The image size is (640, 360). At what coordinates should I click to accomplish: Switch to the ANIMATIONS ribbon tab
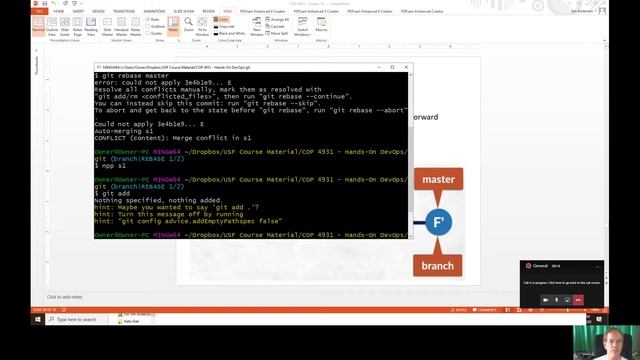click(154, 11)
